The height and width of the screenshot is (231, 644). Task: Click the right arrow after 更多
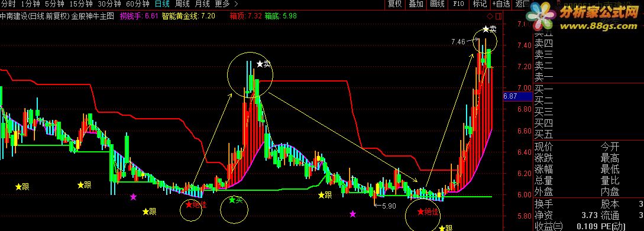coord(236,4)
